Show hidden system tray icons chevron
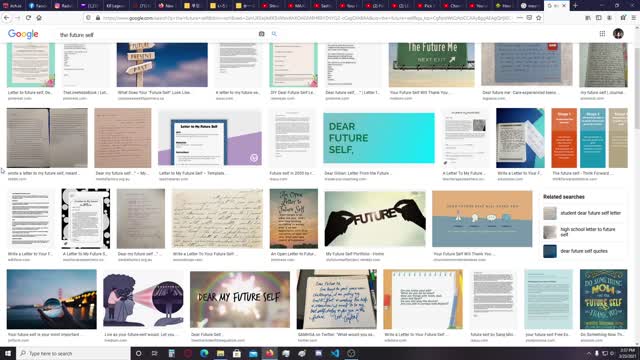Image resolution: width=640 pixels, height=360 pixels. [589, 353]
